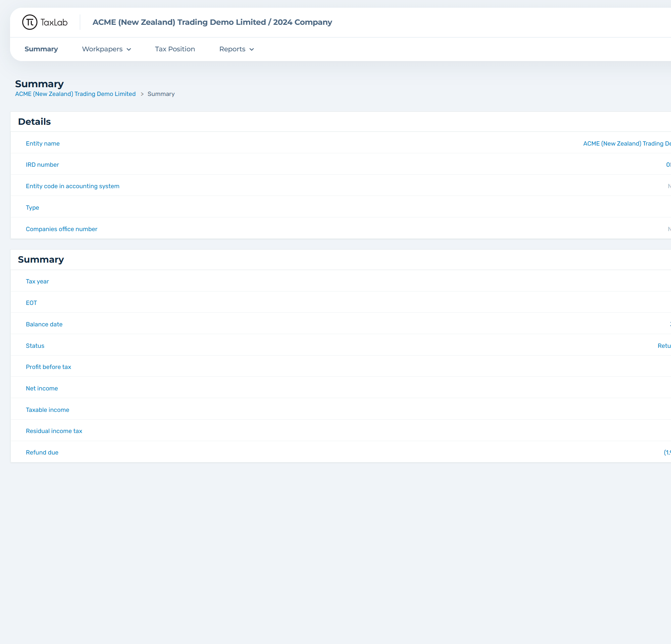Open ACME breadcrumb link under Summary heading
Viewport: 671px width, 644px height.
(75, 94)
